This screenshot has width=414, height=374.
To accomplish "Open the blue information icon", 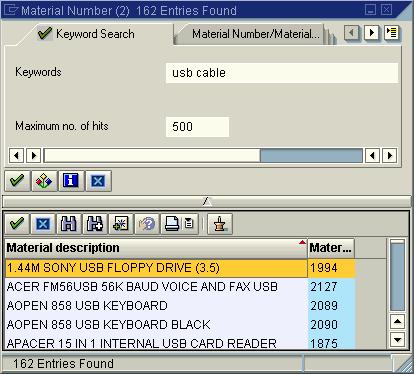I will pos(71,181).
